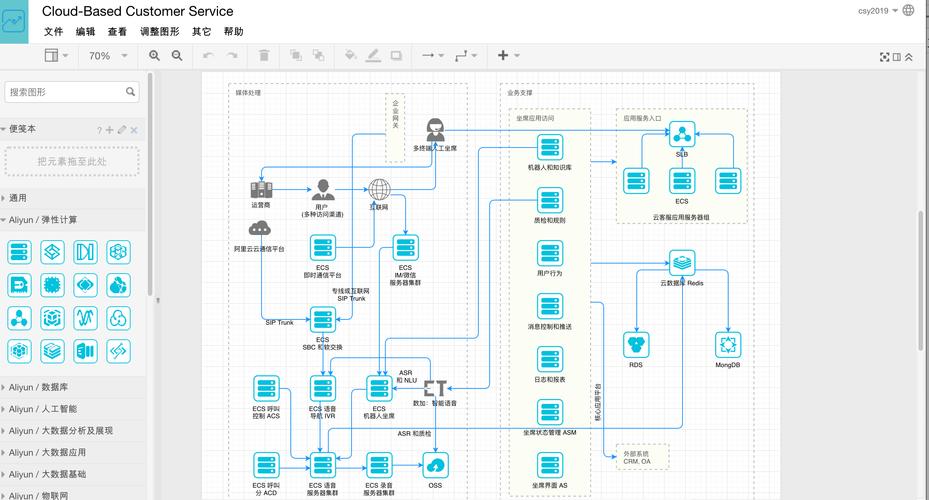Select the SLB load balancer icon on canvas
Image resolution: width=929 pixels, height=500 pixels.
[682, 134]
